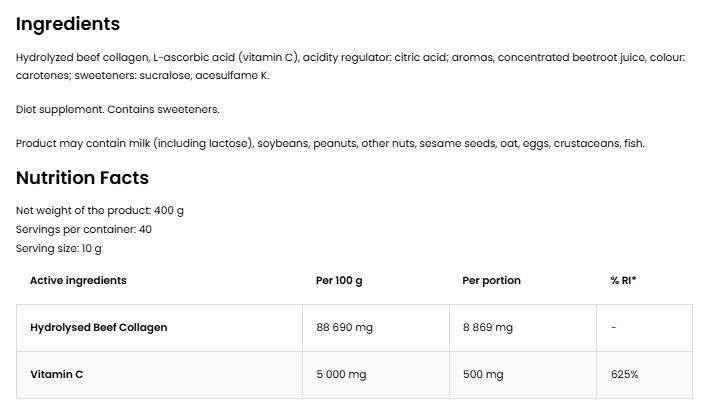Click the '88 690 mg' table cell
The width and height of the screenshot is (710, 414).
click(x=345, y=327)
